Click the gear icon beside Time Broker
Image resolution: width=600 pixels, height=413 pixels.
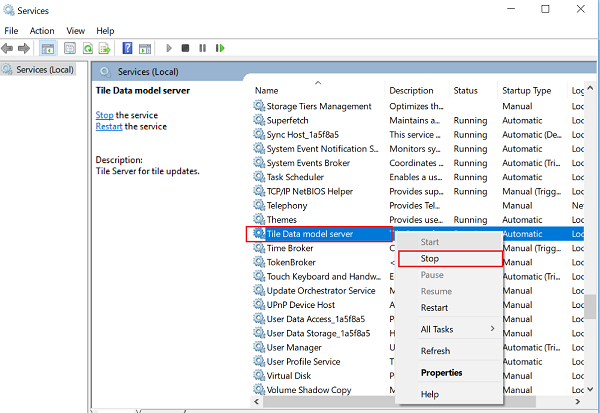coord(259,248)
